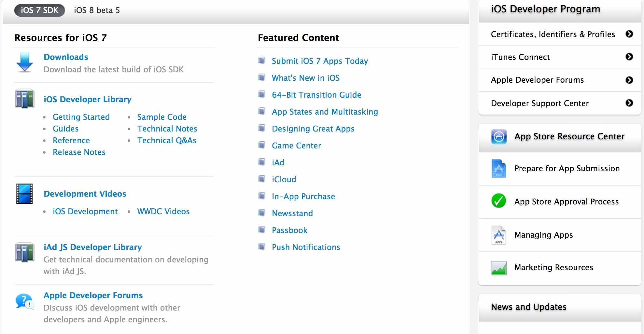Open the Technical Notes link

(167, 129)
